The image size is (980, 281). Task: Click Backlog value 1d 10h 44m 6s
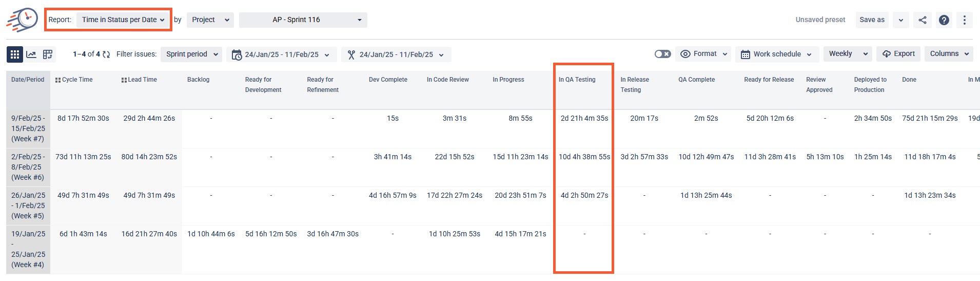211,234
